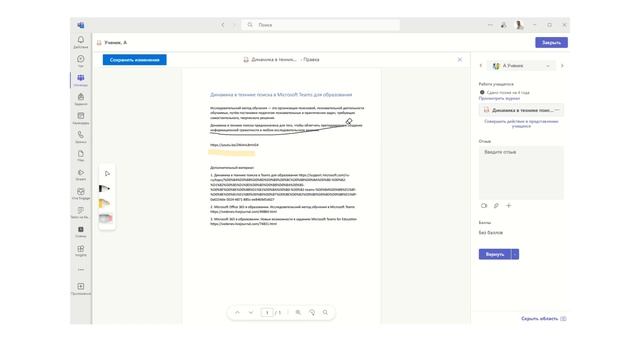This screenshot has width=640, height=360.
Task: Click the short URL in the document
Action: click(234, 145)
